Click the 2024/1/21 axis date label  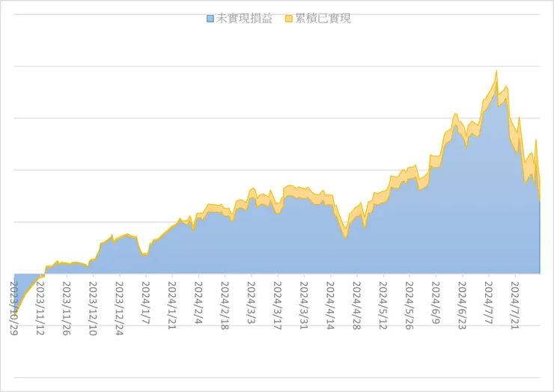(172, 305)
